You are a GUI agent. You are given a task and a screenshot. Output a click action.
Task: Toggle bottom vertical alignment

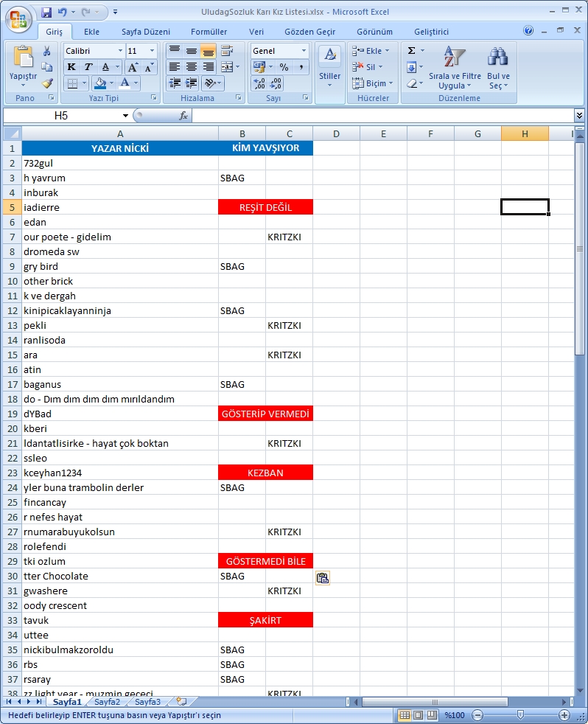(x=208, y=51)
